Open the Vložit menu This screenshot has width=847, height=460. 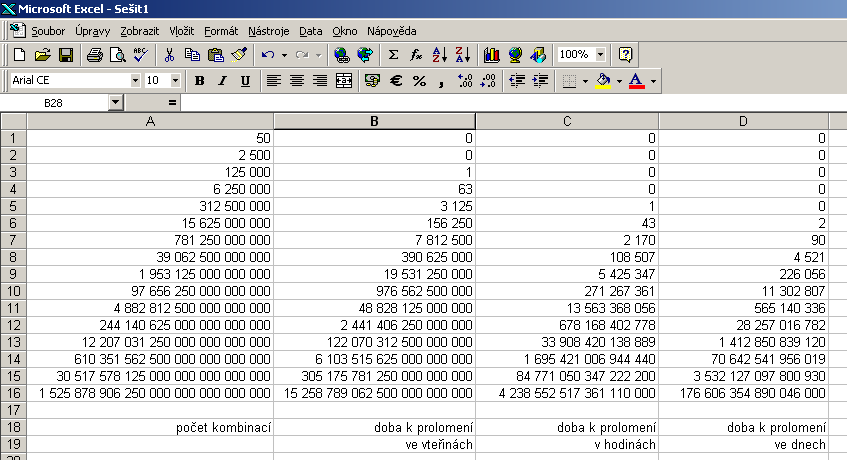click(x=182, y=31)
